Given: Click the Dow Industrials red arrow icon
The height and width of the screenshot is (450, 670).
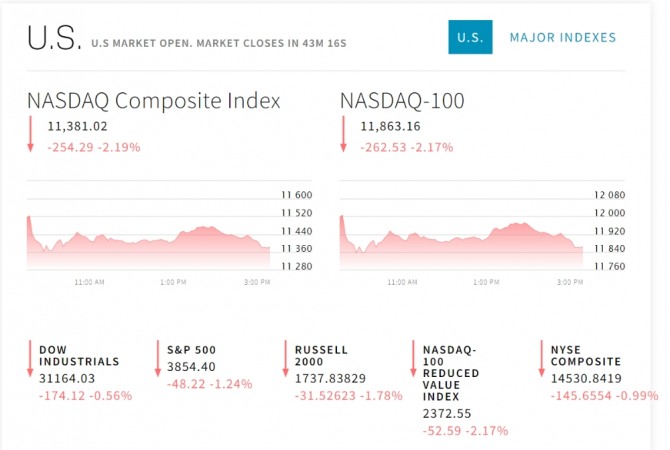Looking at the screenshot, I should coord(32,360).
